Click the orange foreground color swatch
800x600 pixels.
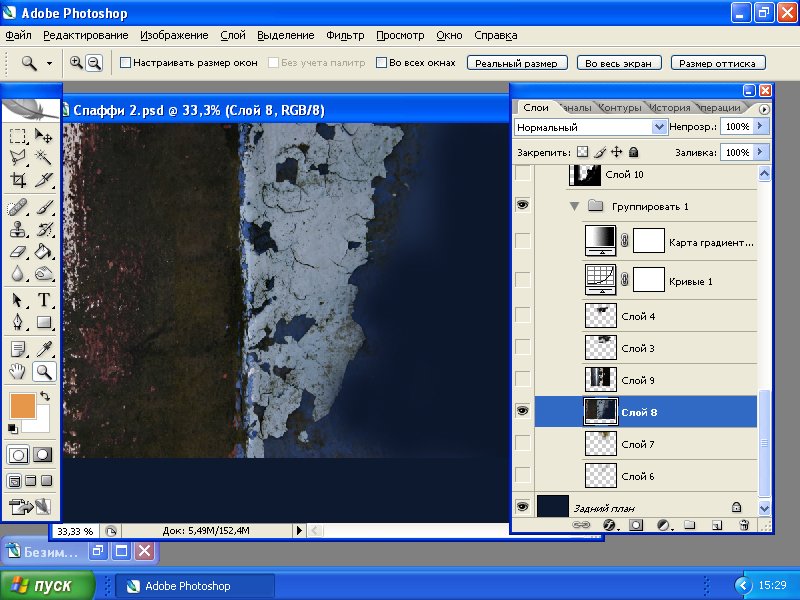pyautogui.click(x=23, y=405)
